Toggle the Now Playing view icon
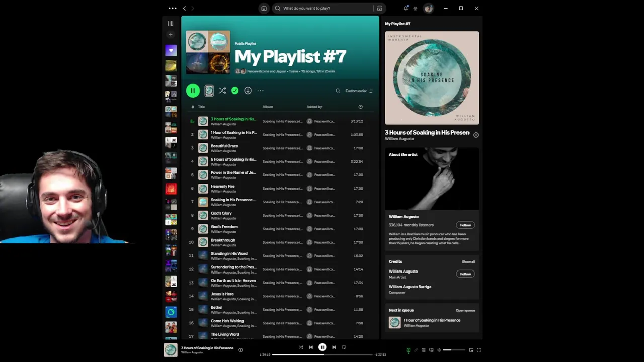This screenshot has height=362, width=644. [x=408, y=350]
